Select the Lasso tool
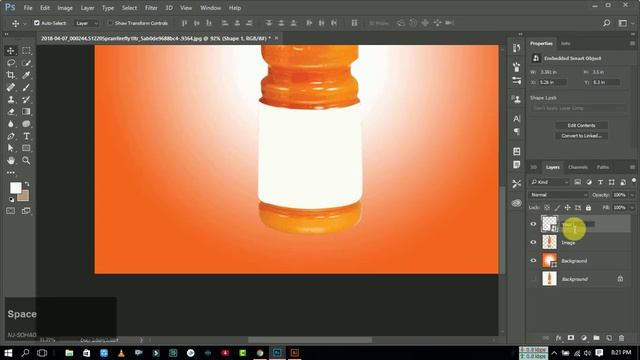Viewport: 640px width, 360px height. coord(11,63)
